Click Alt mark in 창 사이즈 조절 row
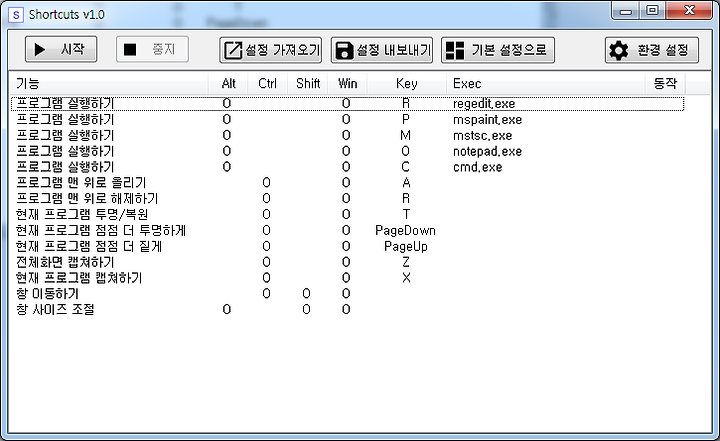 point(227,310)
